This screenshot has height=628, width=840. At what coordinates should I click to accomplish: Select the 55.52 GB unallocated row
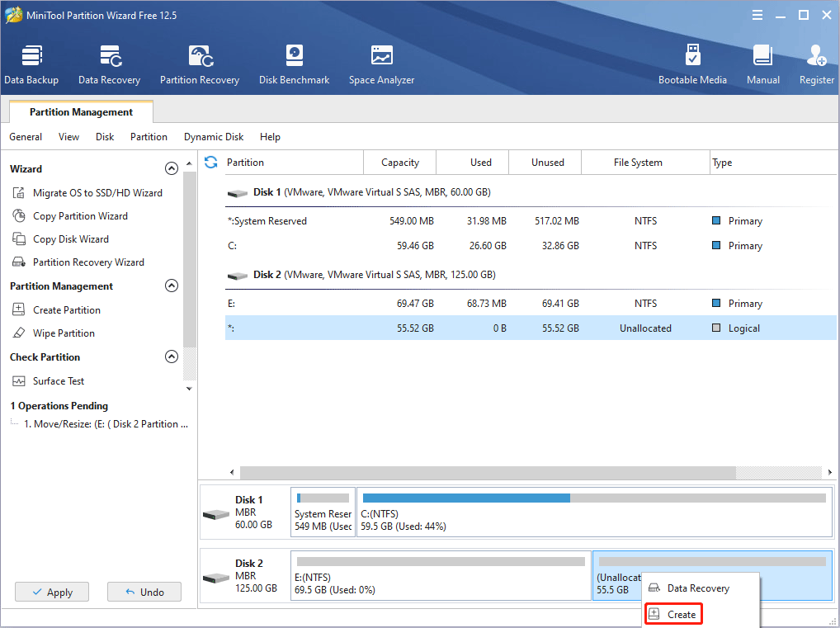click(x=531, y=328)
